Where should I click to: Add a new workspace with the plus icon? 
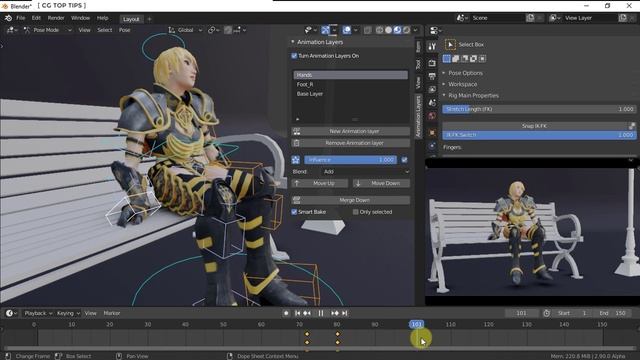pos(149,19)
